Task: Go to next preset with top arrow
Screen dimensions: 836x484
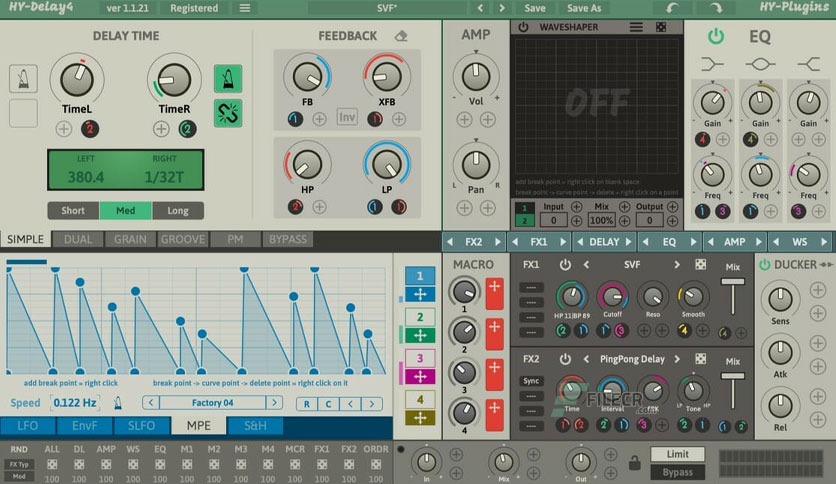Action: click(x=502, y=8)
